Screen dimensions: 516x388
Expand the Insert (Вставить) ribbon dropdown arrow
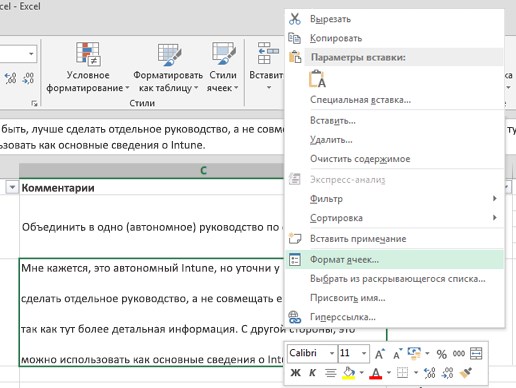pos(269,88)
